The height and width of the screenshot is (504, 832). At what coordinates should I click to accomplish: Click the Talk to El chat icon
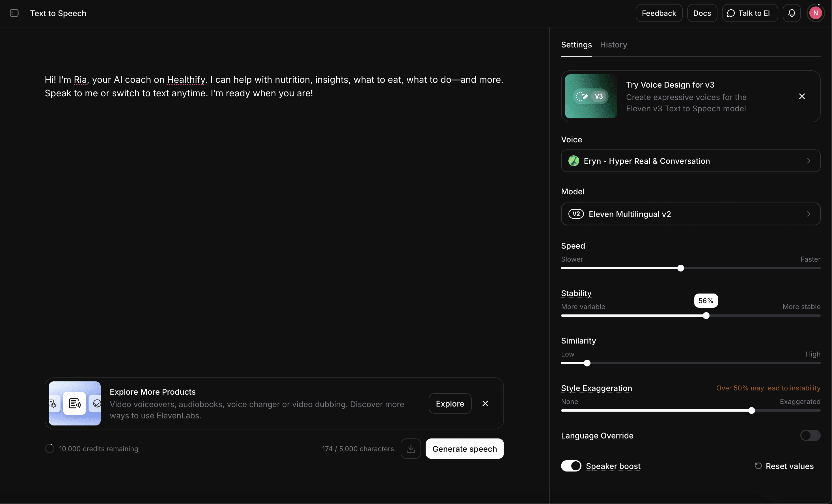731,13
